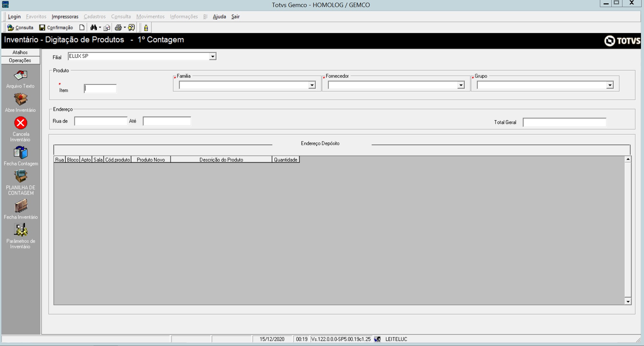Open the Familia dropdown list
644x346 pixels.
coord(312,85)
